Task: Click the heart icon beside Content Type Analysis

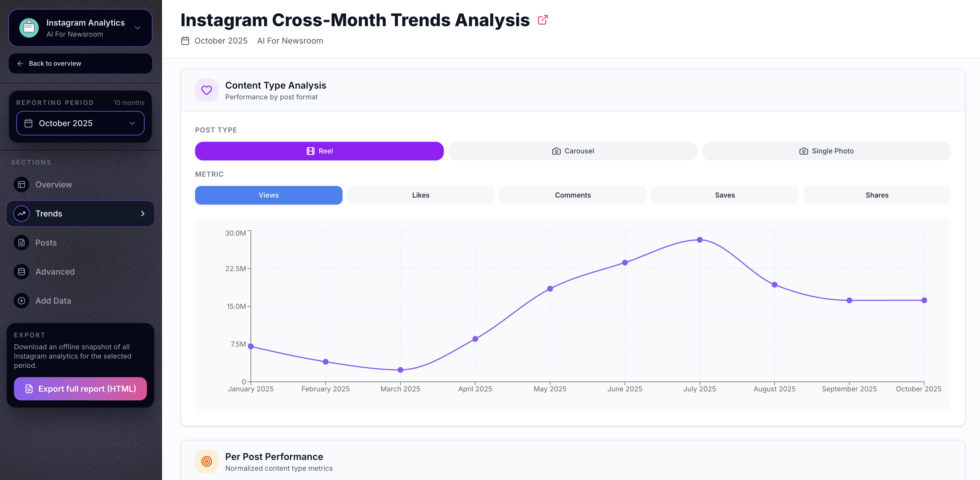Action: pyautogui.click(x=207, y=90)
